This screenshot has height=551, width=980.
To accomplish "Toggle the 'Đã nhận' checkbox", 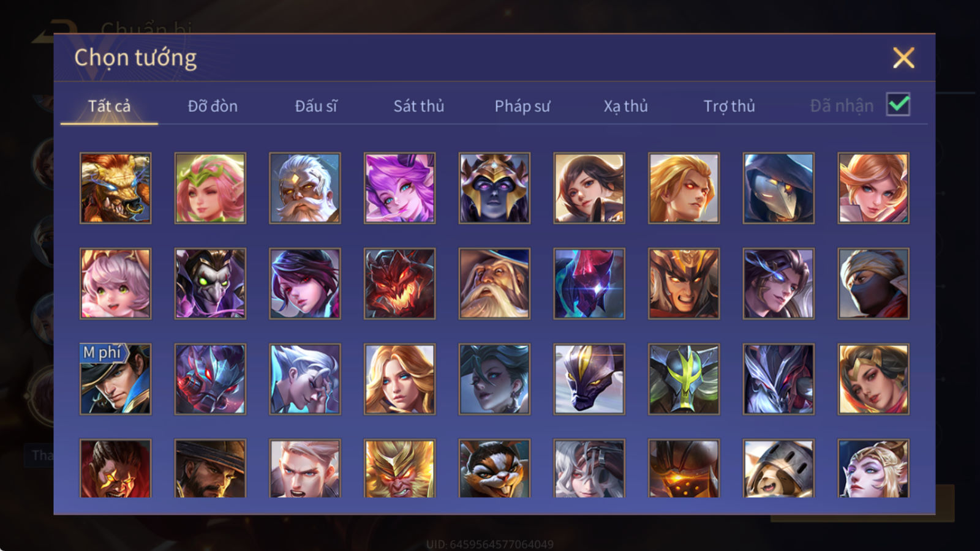I will 898,105.
